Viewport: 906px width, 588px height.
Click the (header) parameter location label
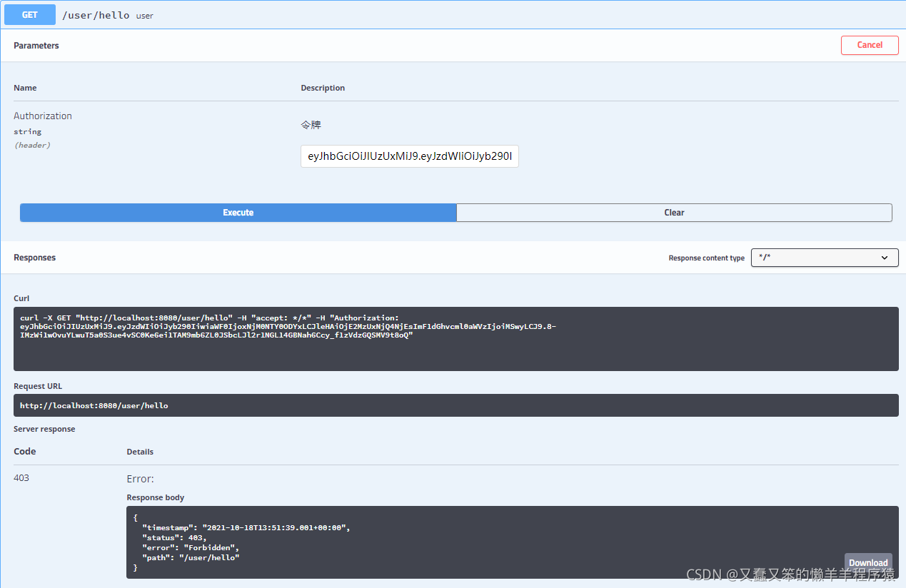(32, 145)
